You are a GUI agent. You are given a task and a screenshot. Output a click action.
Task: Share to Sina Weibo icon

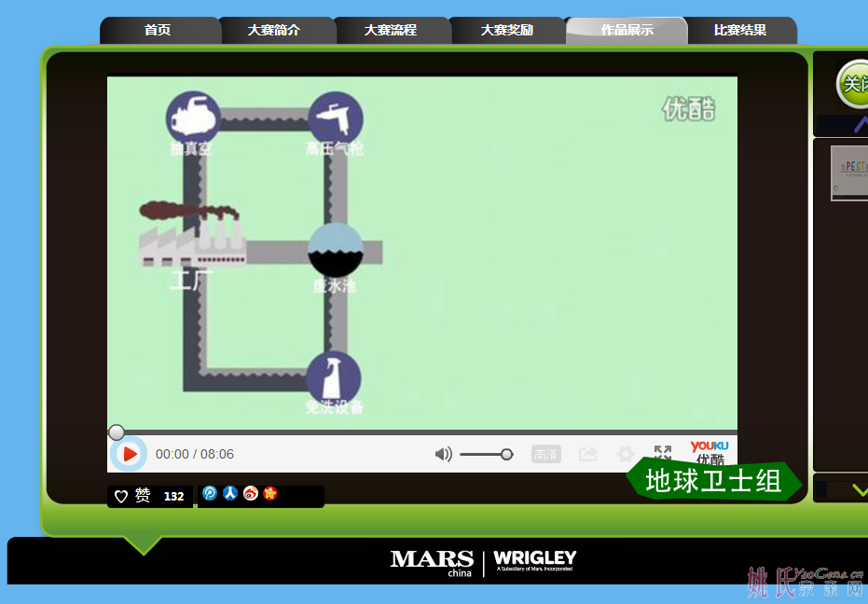point(250,494)
